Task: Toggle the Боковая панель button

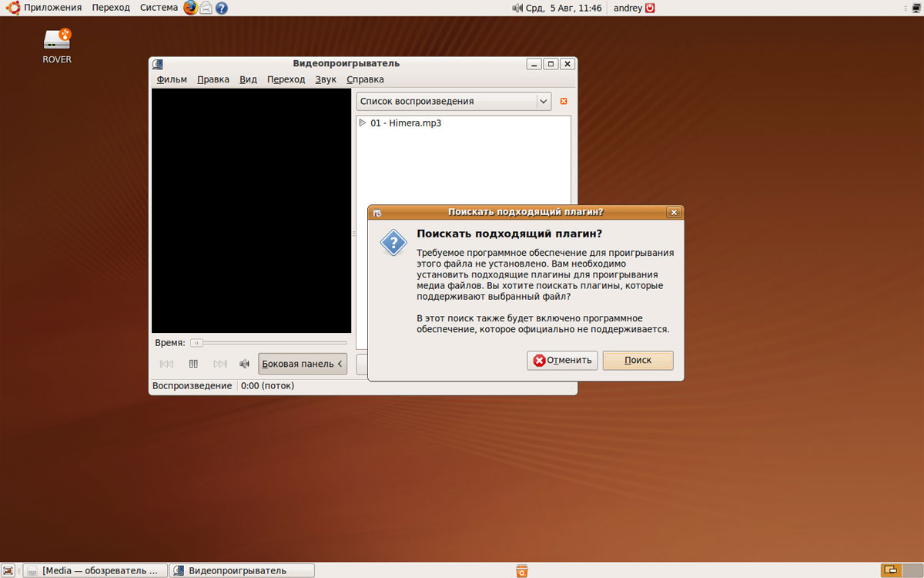Action: pos(303,364)
